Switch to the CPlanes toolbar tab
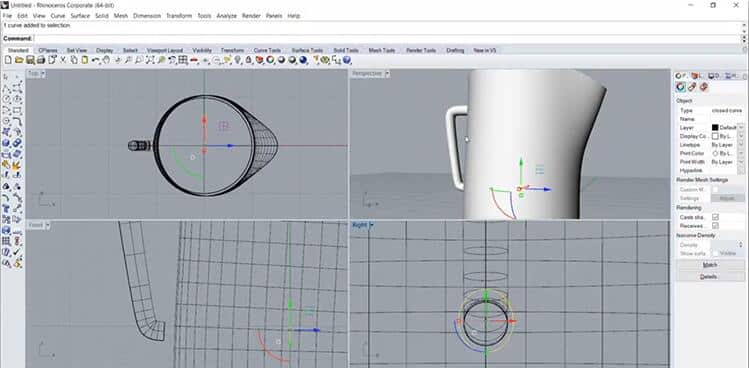Viewport: 749px width, 368px height. click(x=48, y=50)
